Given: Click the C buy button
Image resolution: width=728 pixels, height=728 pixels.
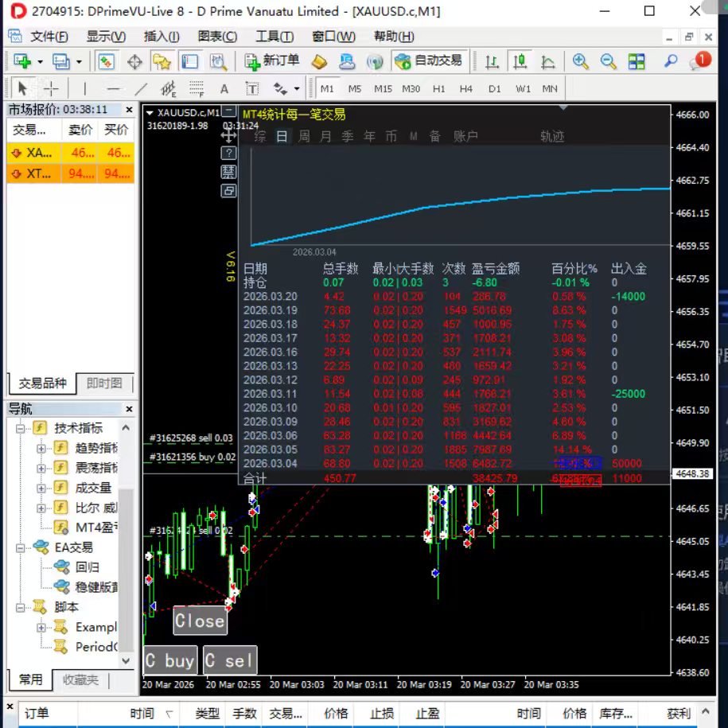Looking at the screenshot, I should point(170,660).
